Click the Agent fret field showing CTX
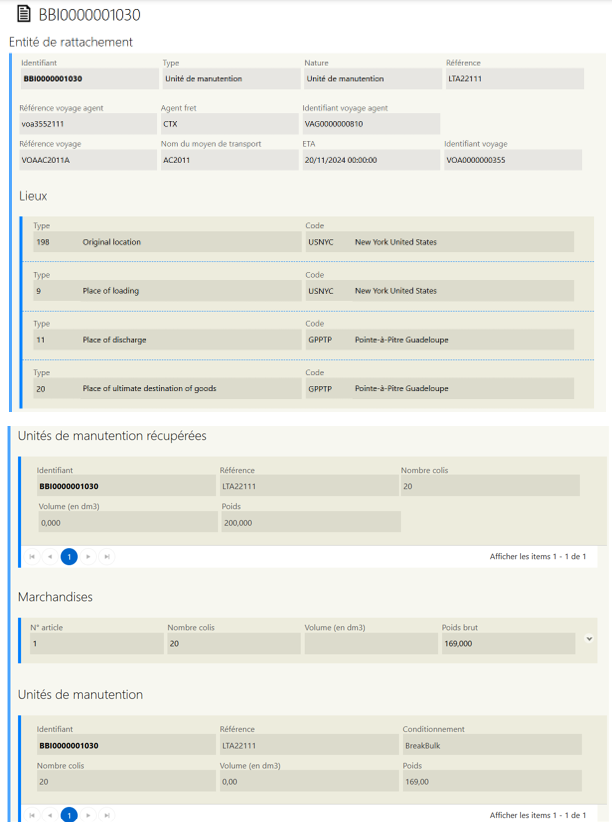The width and height of the screenshot is (612, 822). 228,124
